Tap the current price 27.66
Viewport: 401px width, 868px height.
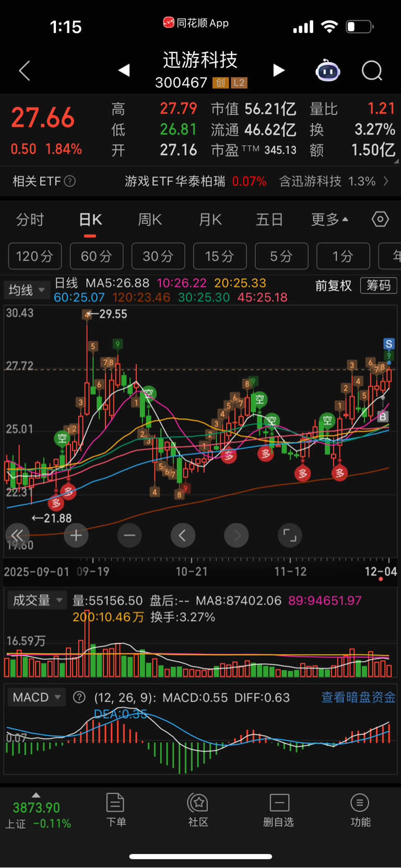tap(43, 117)
